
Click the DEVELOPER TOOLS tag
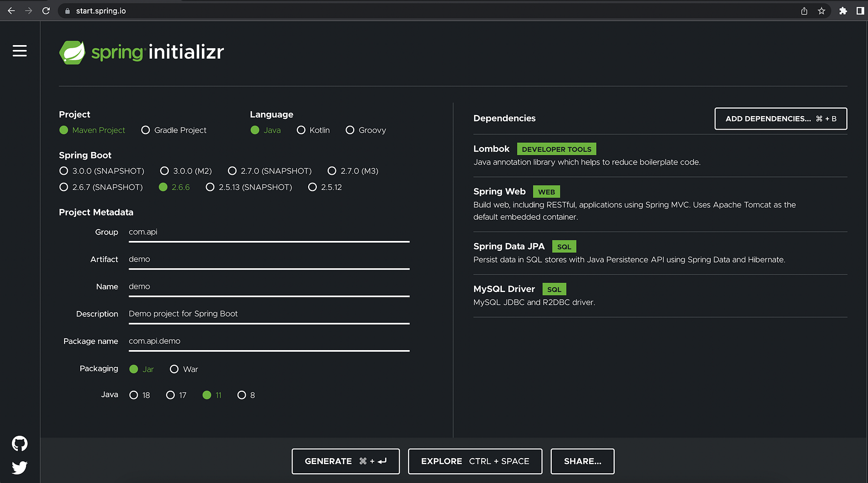tap(557, 149)
